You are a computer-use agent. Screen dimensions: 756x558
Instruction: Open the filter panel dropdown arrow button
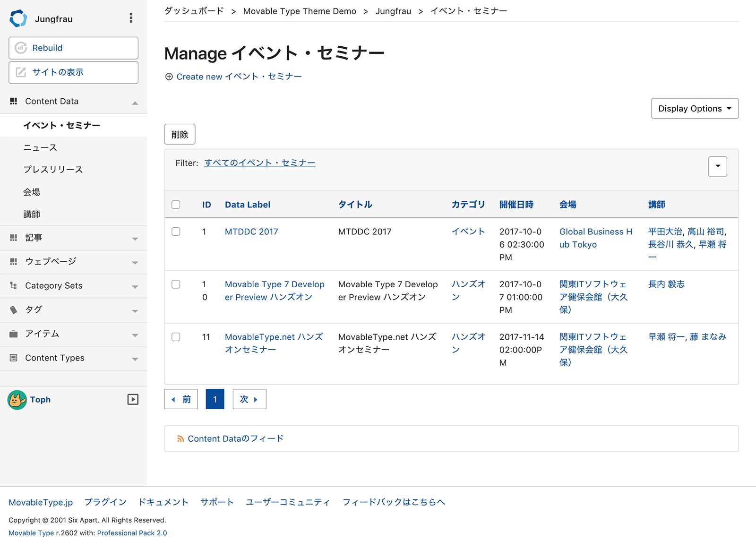point(717,166)
